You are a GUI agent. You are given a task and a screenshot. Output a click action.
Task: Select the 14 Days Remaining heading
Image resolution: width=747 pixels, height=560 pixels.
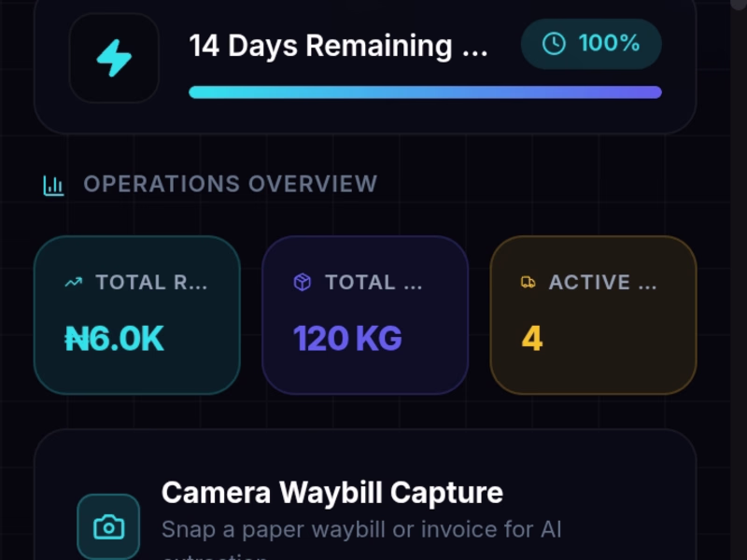(338, 46)
